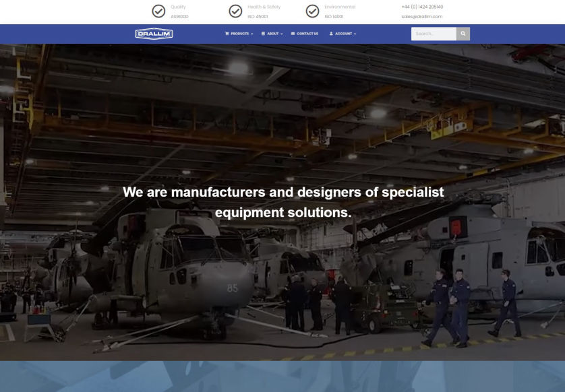565x392 pixels.
Task: Click the hero headline about specialist equipment
Action: tap(282, 202)
